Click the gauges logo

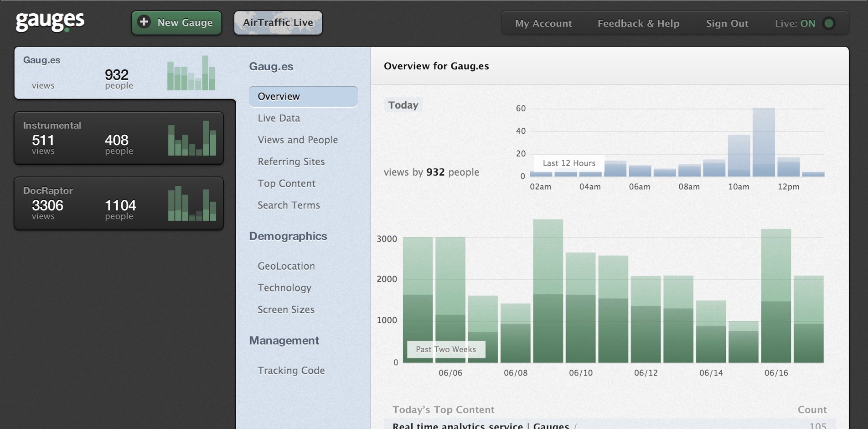point(50,21)
